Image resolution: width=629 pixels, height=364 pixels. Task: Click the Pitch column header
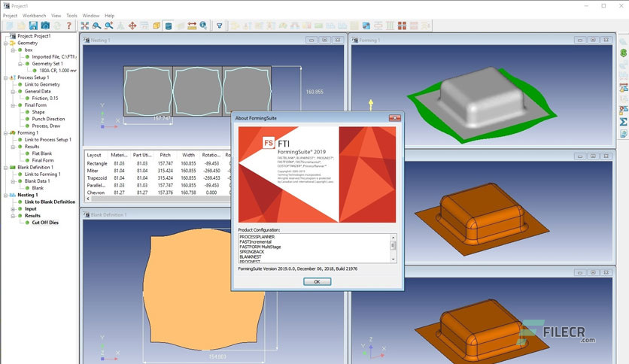coord(165,155)
